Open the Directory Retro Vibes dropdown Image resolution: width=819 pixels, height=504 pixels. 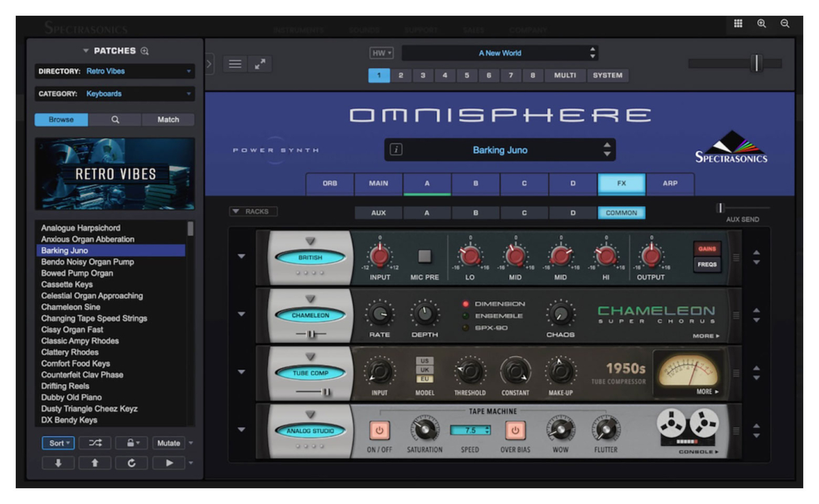click(115, 71)
